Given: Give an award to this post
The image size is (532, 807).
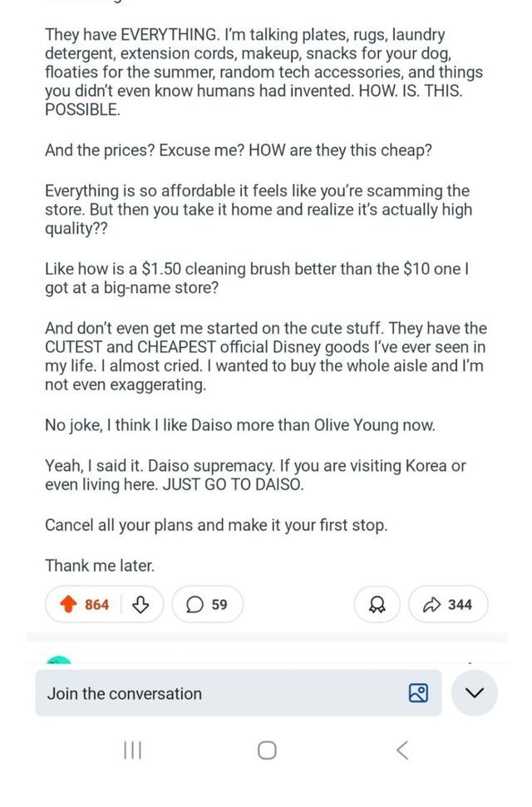Looking at the screenshot, I should [x=377, y=605].
